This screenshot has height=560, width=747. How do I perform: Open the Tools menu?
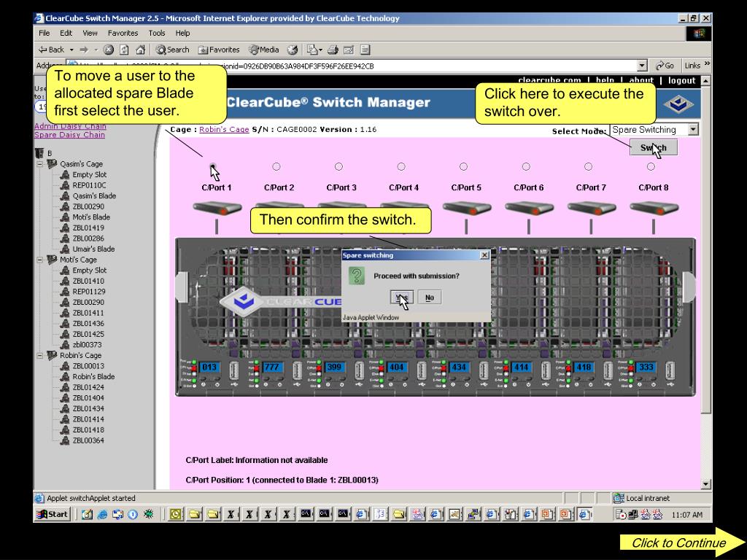pyautogui.click(x=157, y=33)
